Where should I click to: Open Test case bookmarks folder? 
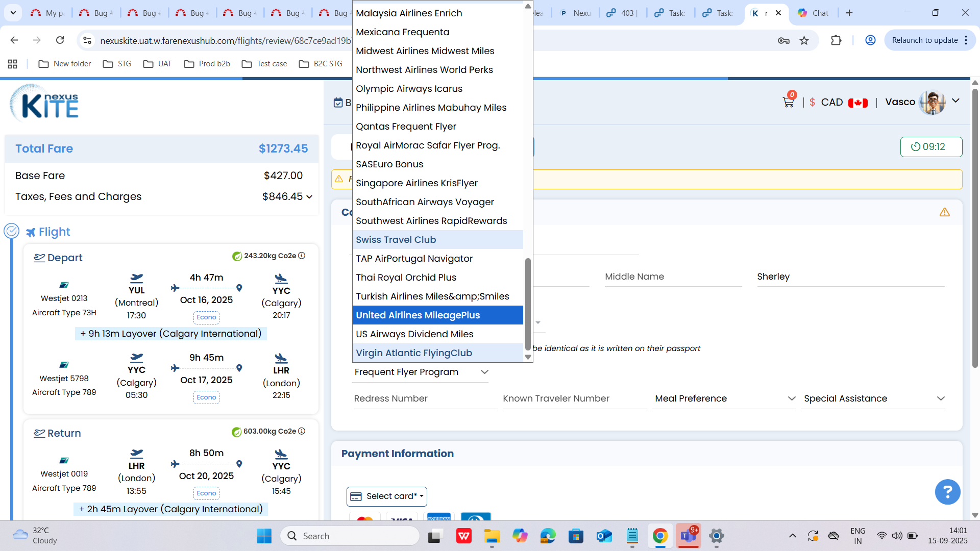(264, 64)
